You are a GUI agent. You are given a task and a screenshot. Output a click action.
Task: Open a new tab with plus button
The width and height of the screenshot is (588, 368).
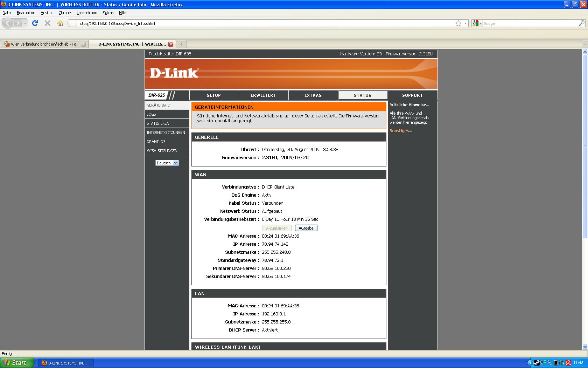coord(181,44)
